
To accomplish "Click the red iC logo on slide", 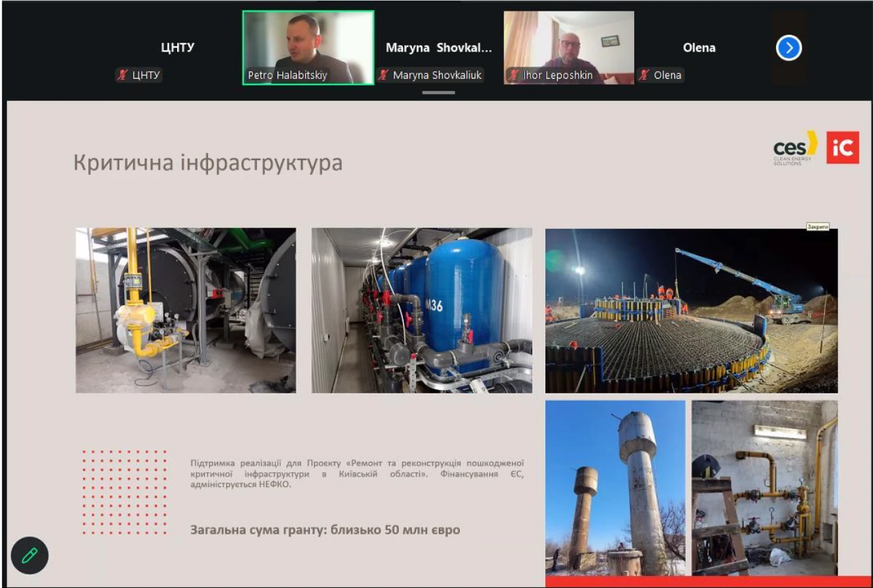I will click(842, 148).
